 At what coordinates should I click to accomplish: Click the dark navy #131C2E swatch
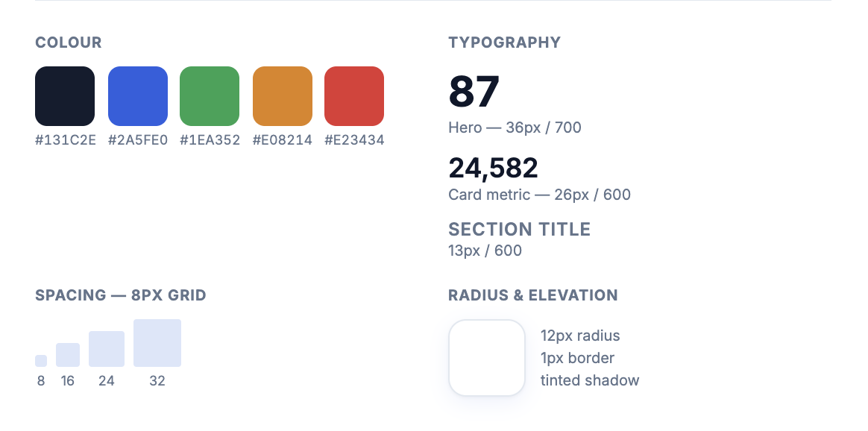[65, 96]
